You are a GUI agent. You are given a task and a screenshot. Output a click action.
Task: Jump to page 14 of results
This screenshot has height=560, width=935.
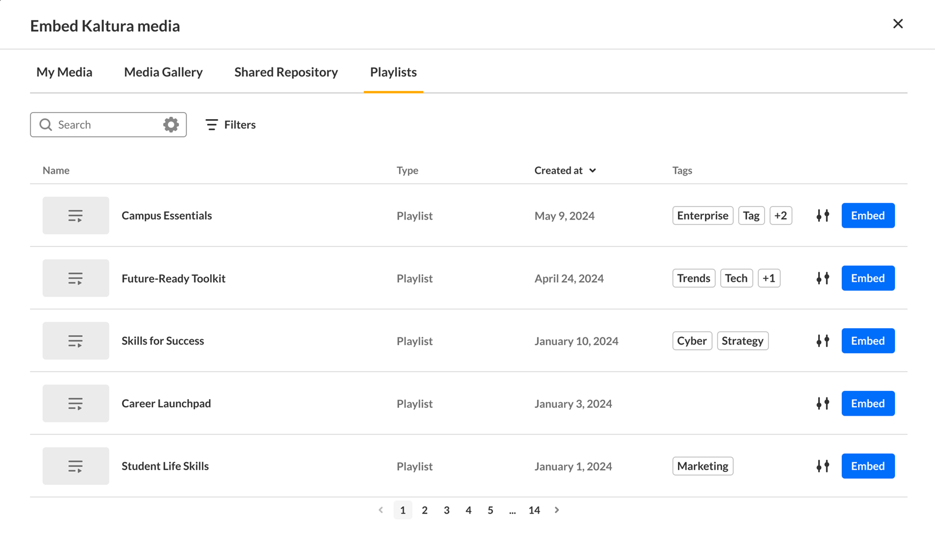(534, 510)
